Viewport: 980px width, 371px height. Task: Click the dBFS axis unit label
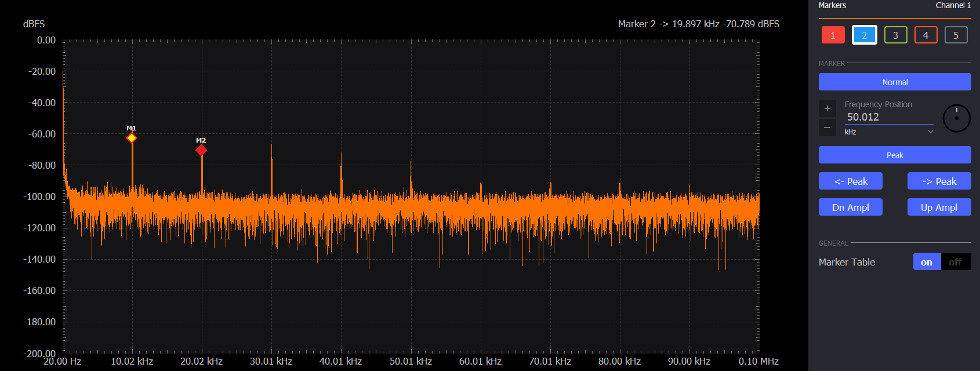34,24
